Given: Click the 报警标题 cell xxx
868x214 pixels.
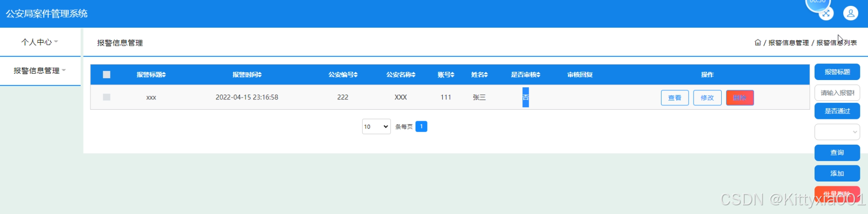Looking at the screenshot, I should tap(151, 98).
